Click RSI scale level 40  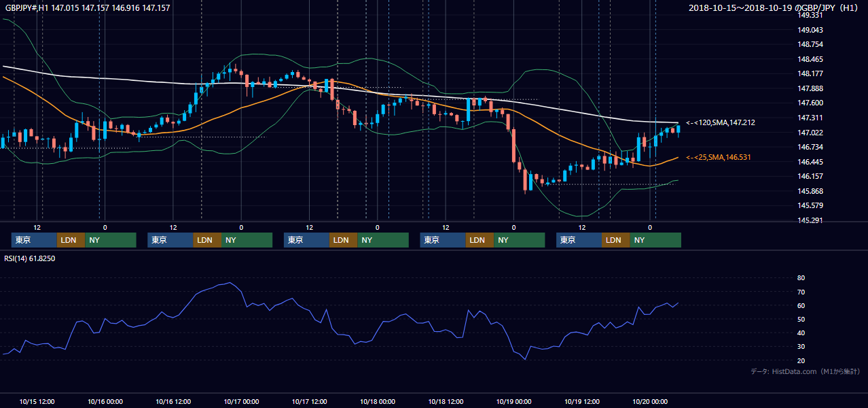[x=801, y=333]
